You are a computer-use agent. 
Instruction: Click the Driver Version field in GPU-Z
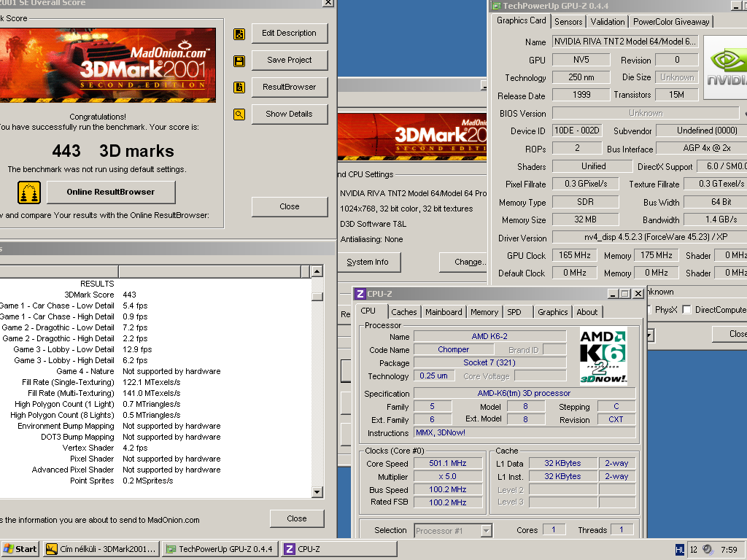coord(650,237)
